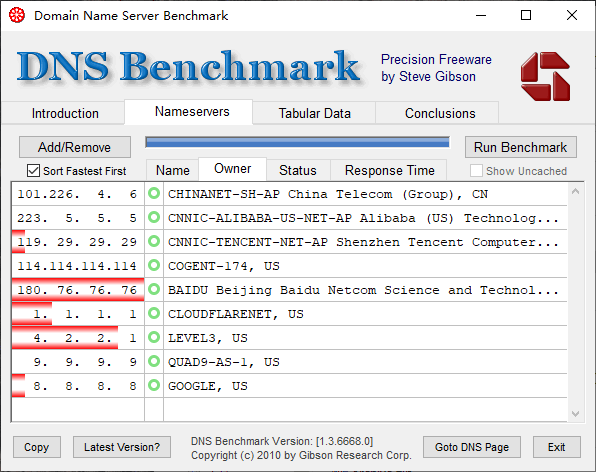Select IP address 119.29.29.29
The image size is (596, 472).
pyautogui.click(x=77, y=242)
